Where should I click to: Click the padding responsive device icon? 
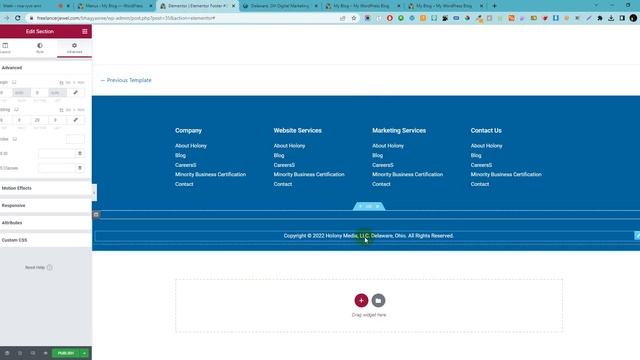tap(16, 110)
